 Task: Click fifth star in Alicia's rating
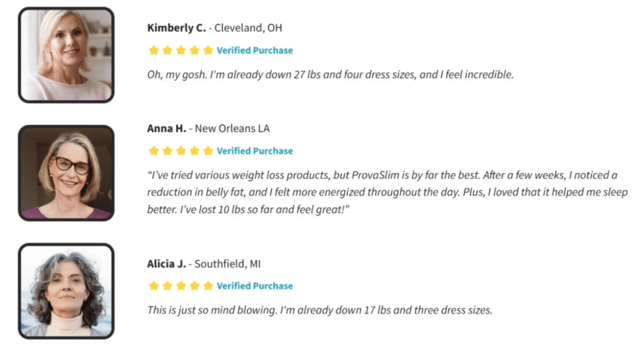click(x=208, y=286)
